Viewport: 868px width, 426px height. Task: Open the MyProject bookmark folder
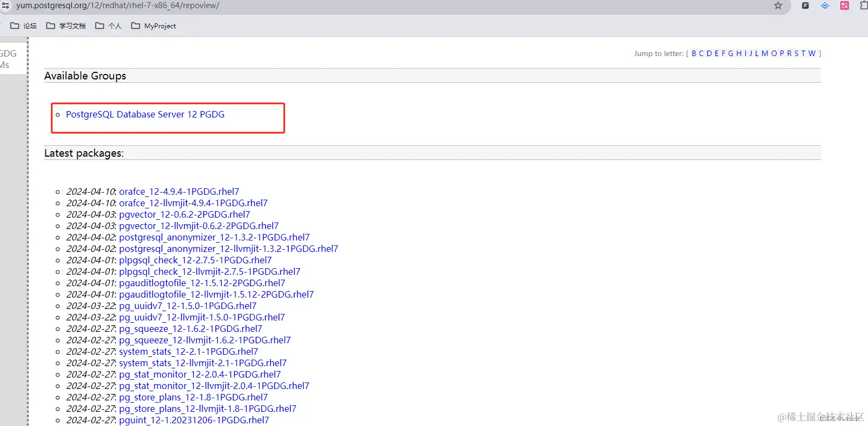[x=154, y=26]
